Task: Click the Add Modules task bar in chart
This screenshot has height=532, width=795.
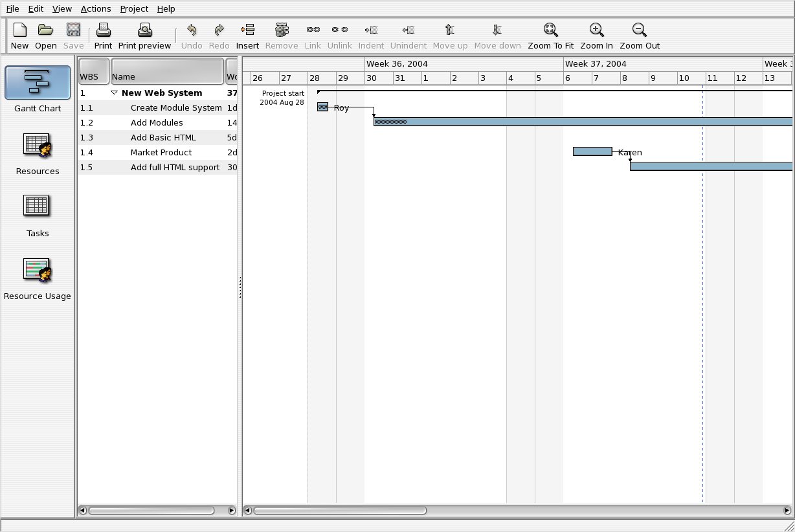Action: [583, 122]
